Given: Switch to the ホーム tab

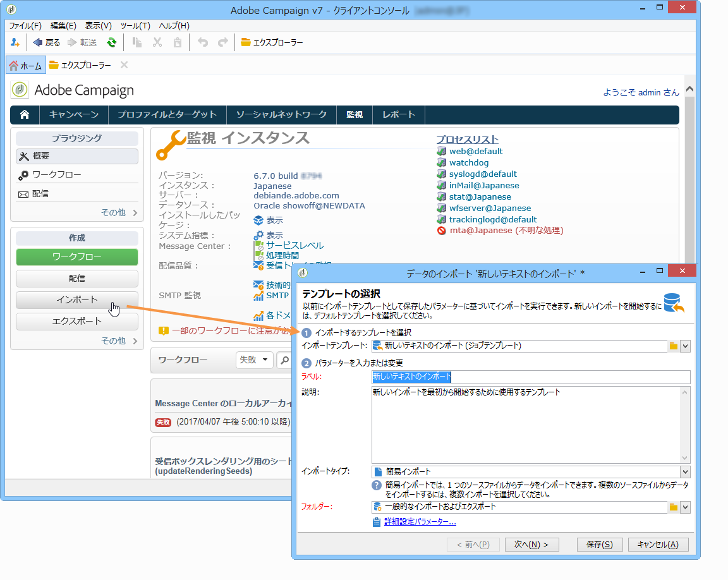Looking at the screenshot, I should (26, 66).
